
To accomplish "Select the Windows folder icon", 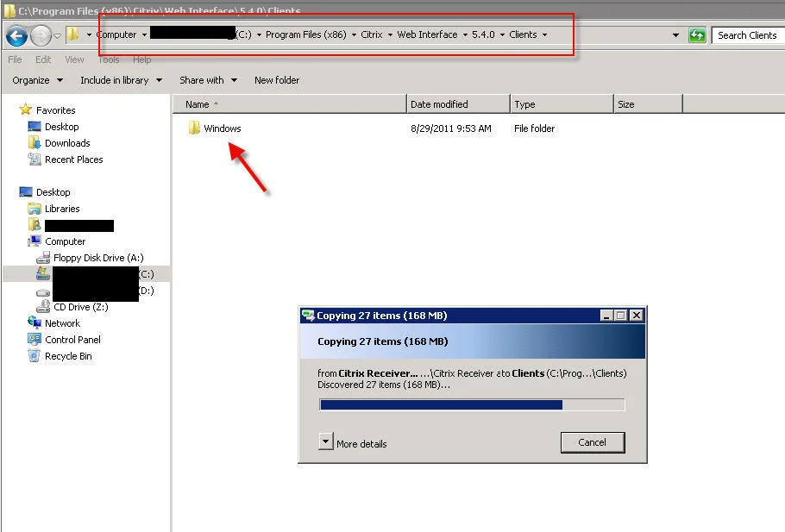I will [x=194, y=128].
